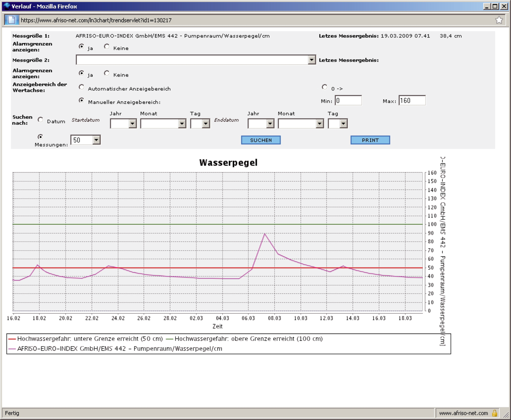Select 'Automatischer Anzeigebereich' radio button

pyautogui.click(x=81, y=87)
